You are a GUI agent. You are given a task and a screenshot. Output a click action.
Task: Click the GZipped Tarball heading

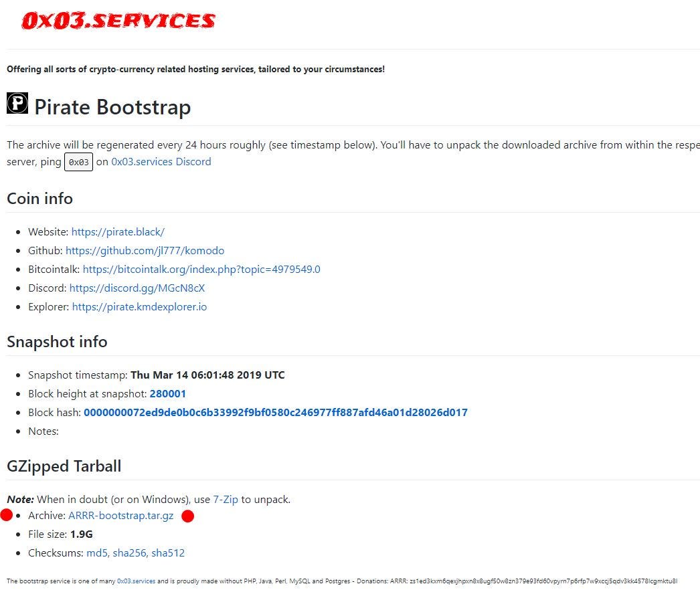pos(64,466)
